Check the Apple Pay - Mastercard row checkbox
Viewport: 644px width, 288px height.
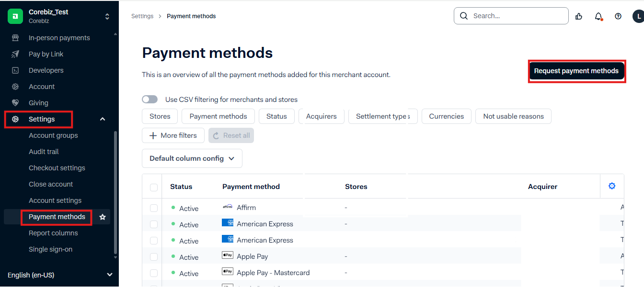[x=154, y=273]
